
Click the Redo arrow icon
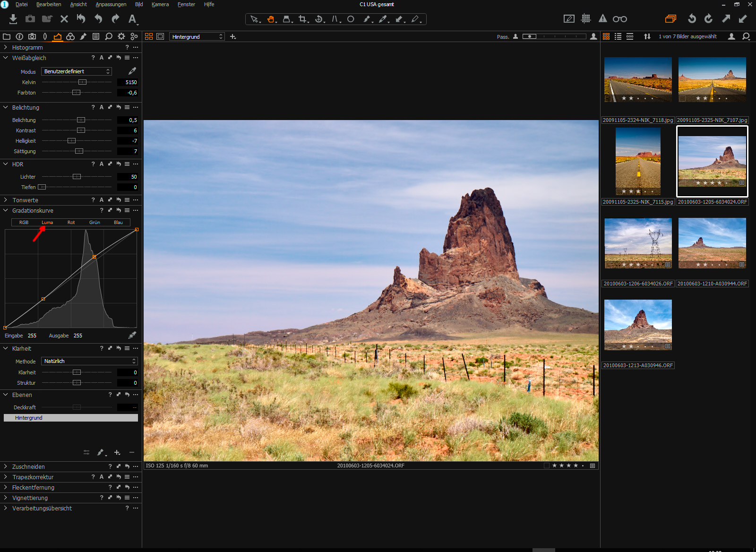pos(115,19)
